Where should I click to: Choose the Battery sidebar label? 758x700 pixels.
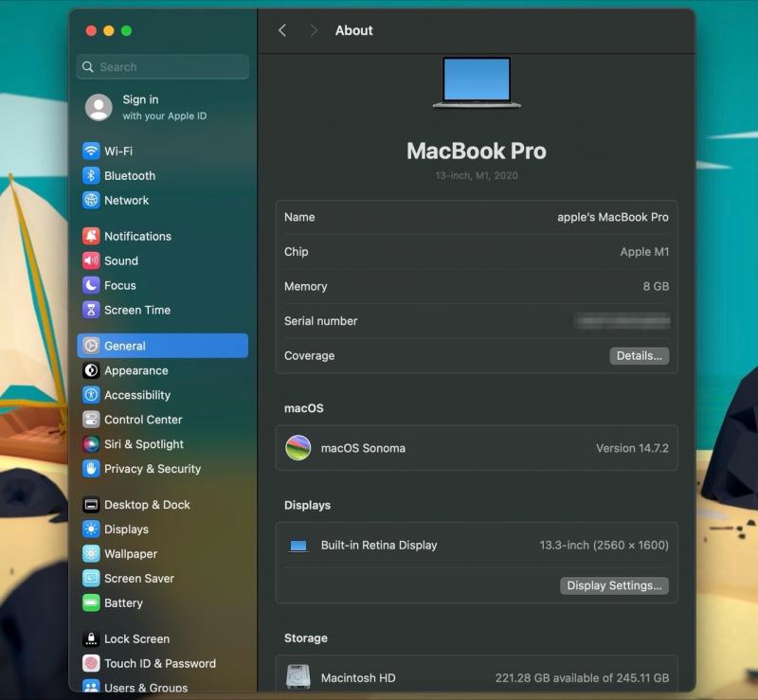tap(124, 602)
